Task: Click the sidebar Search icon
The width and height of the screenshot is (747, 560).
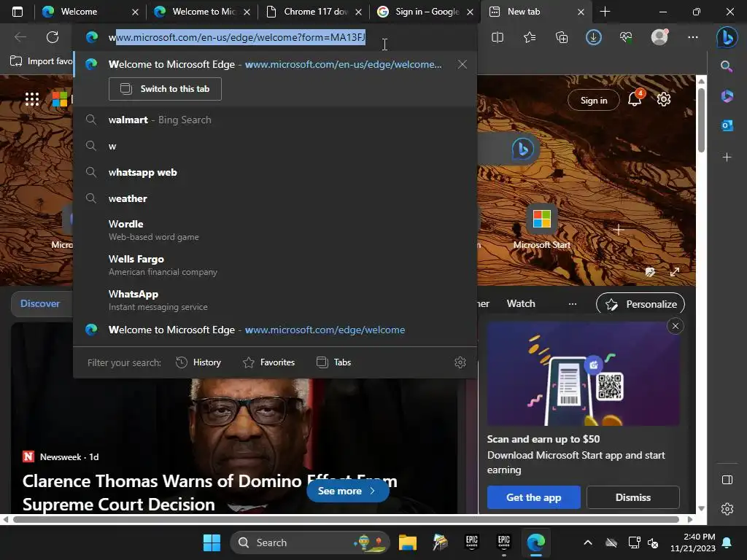Action: coord(727,66)
